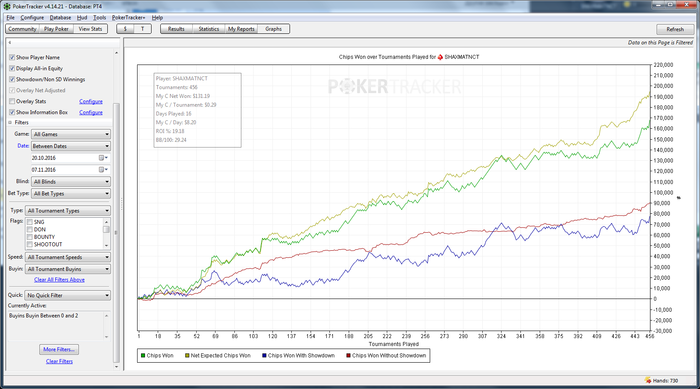Open calendar picker for start date 20.10.2016
Screen dimensions: 700x389
103,158
